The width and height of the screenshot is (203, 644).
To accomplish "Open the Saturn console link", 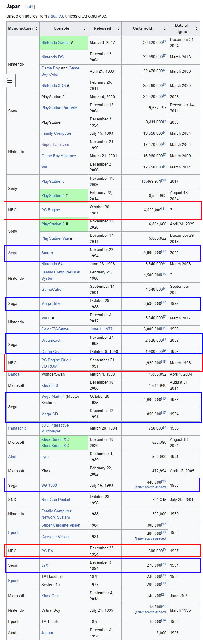I will 47,253.
